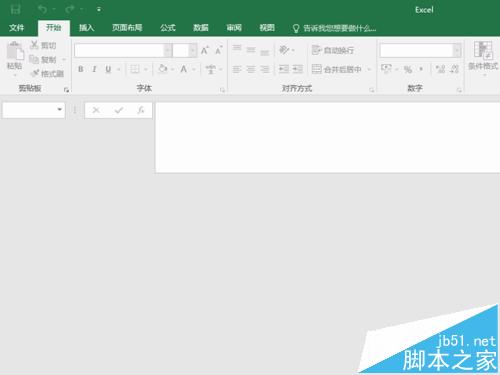Click the percent style icon

tap(408, 69)
